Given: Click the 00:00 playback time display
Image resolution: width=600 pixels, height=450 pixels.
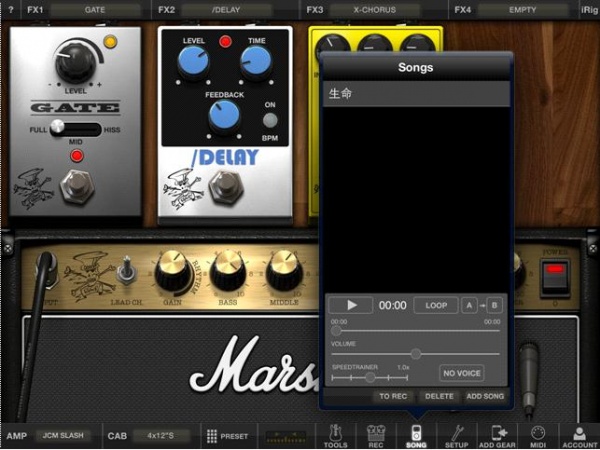Looking at the screenshot, I should (x=393, y=305).
